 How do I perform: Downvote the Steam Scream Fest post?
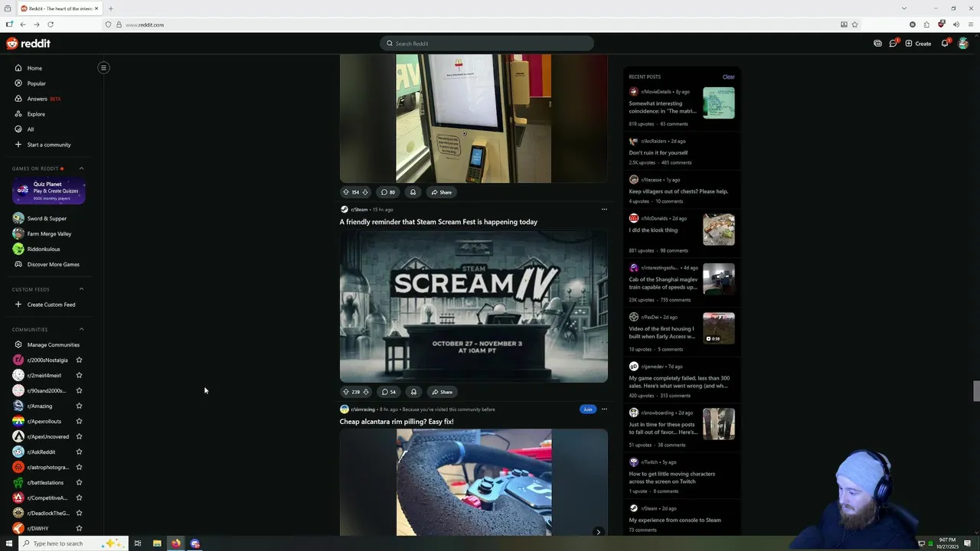click(366, 392)
